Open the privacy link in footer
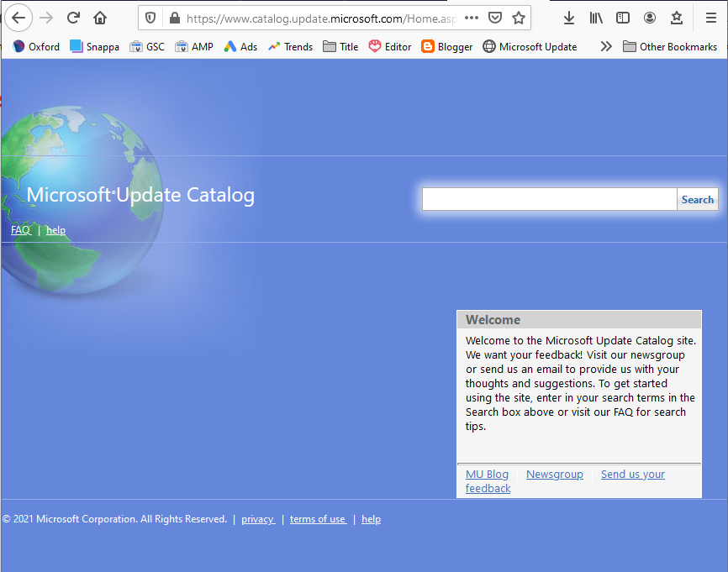Screen dimensions: 728x572 coord(258,519)
